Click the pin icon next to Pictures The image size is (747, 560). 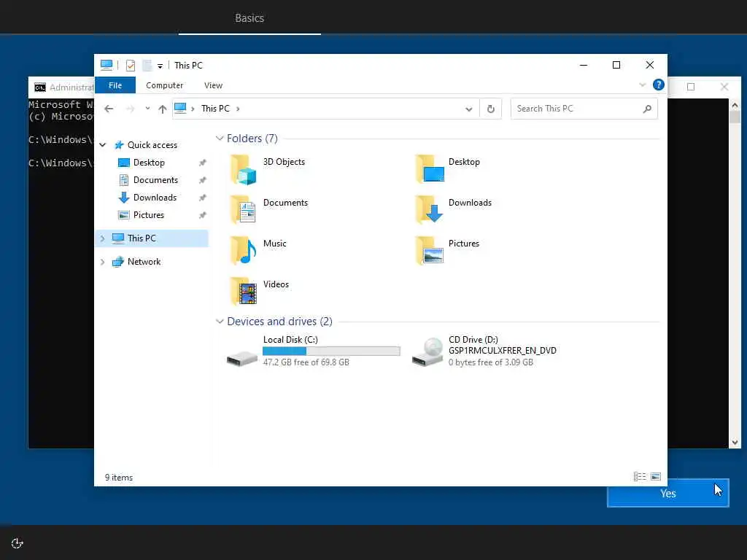(203, 215)
